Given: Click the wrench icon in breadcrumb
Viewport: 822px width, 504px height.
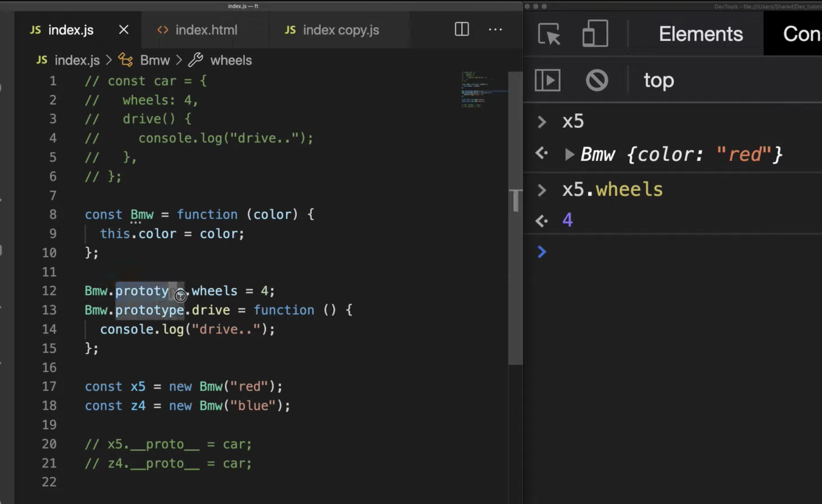Looking at the screenshot, I should click(196, 60).
